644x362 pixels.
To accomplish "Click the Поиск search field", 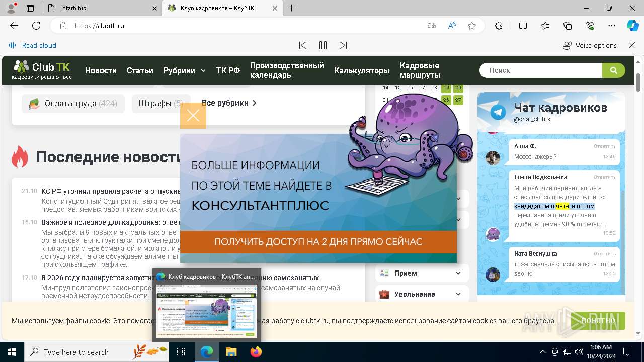I will click(x=541, y=70).
